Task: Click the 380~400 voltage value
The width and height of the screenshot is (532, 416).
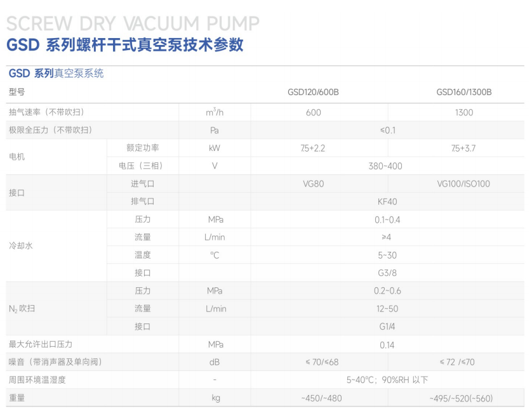Action: [387, 166]
